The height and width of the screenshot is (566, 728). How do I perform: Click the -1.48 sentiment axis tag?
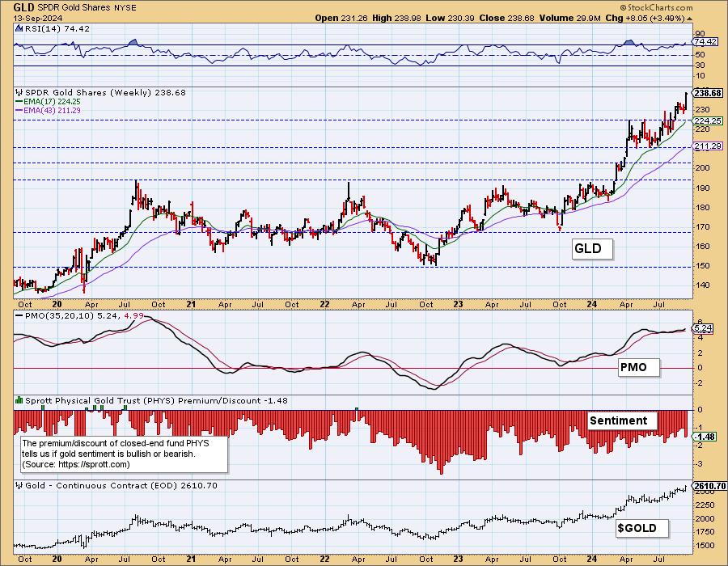coord(705,437)
